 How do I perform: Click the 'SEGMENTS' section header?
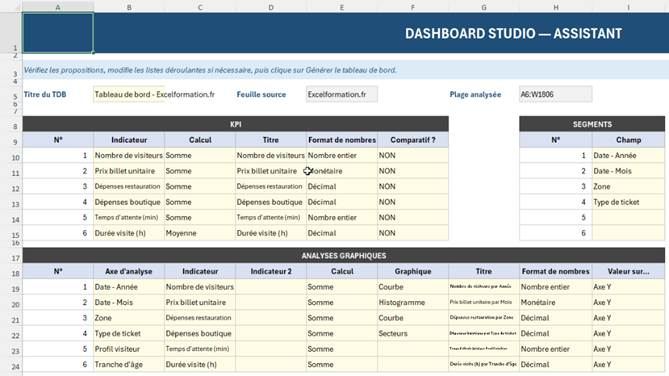point(592,124)
